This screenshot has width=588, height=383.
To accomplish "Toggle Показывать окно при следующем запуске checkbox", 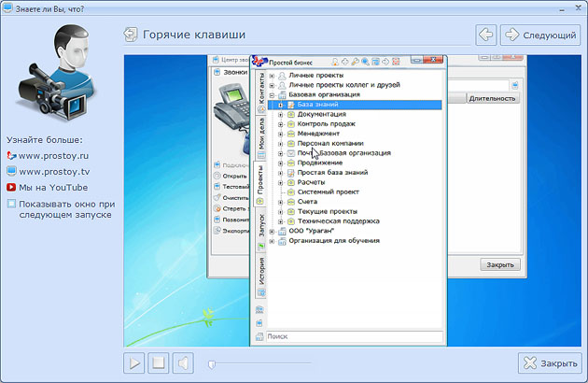I will 11,204.
